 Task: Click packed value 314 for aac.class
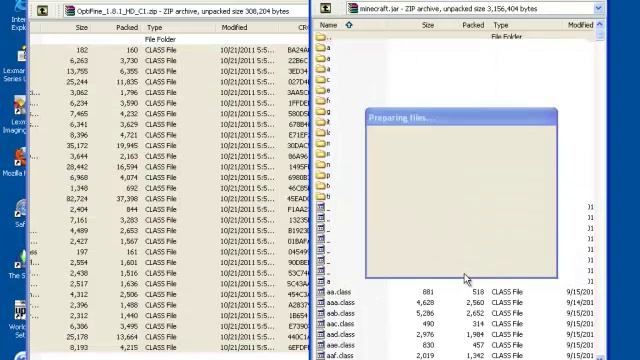pyautogui.click(x=478, y=324)
